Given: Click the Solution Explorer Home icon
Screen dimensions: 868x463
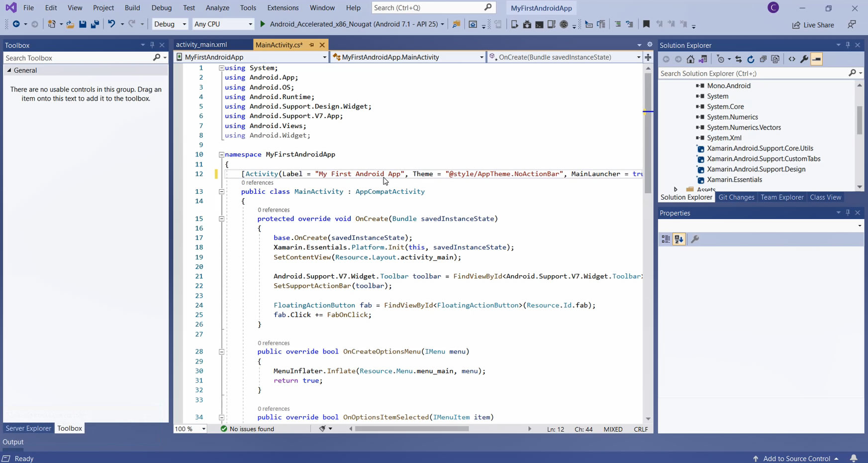Looking at the screenshot, I should pyautogui.click(x=690, y=59).
